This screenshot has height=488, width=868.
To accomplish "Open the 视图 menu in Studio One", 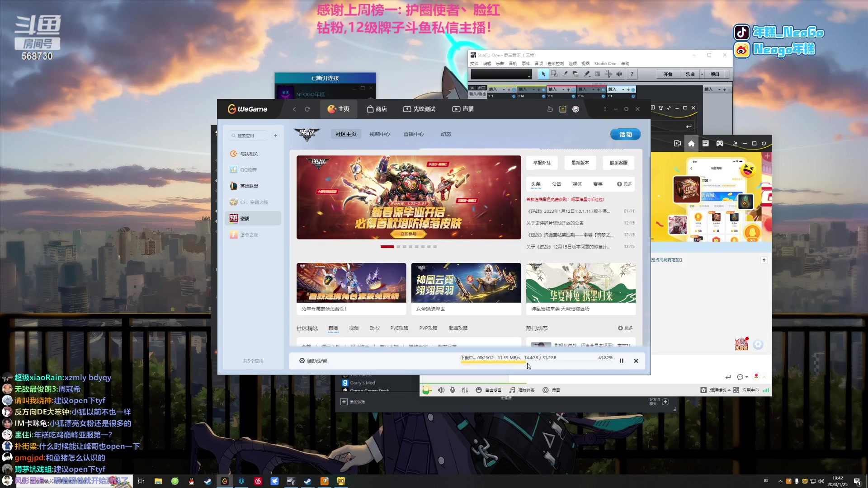I will pyautogui.click(x=585, y=64).
